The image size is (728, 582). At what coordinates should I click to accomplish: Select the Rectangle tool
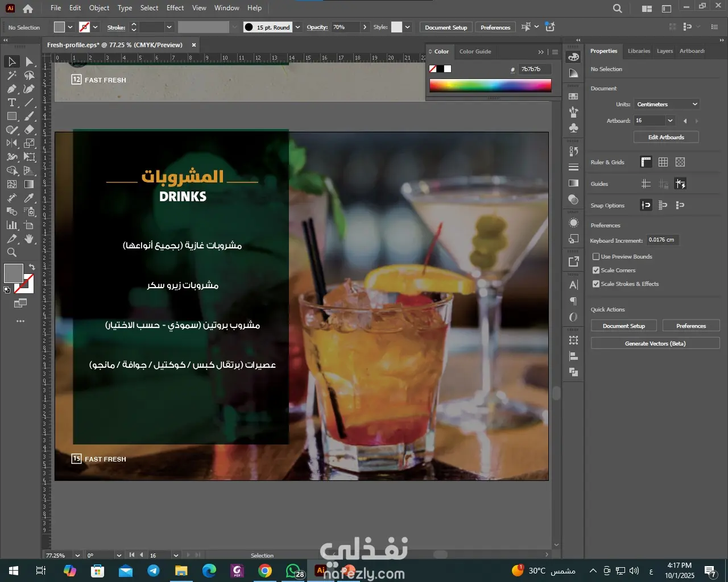pyautogui.click(x=11, y=117)
